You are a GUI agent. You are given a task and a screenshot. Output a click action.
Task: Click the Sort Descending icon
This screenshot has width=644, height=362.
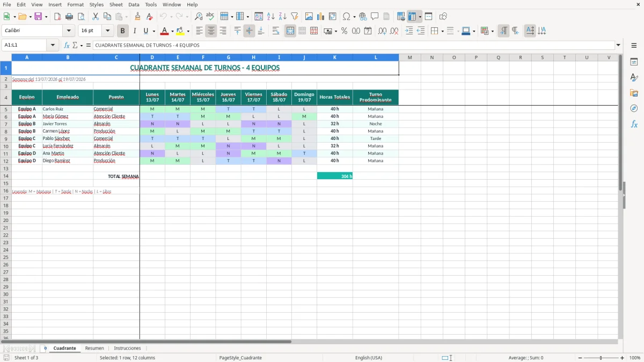[283, 17]
